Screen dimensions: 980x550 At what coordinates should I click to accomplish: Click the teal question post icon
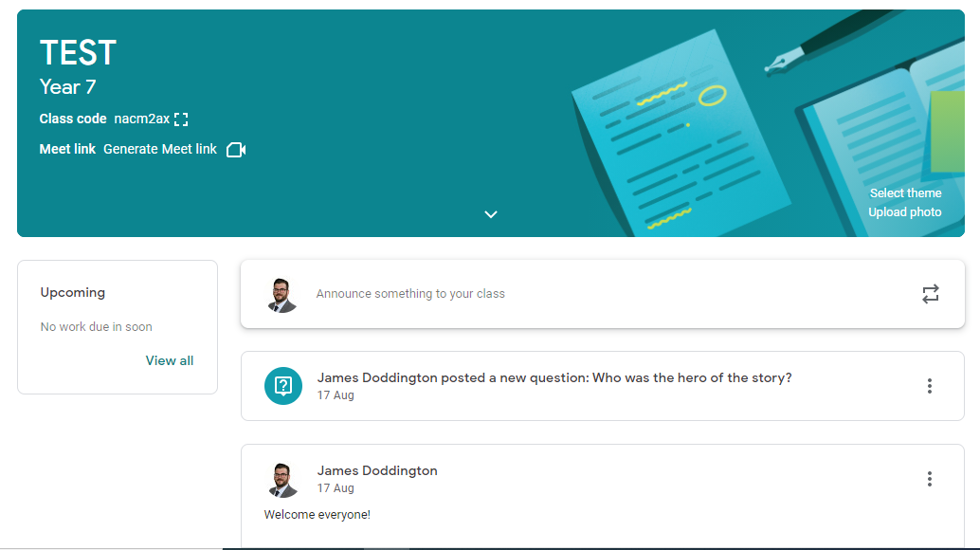coord(282,386)
